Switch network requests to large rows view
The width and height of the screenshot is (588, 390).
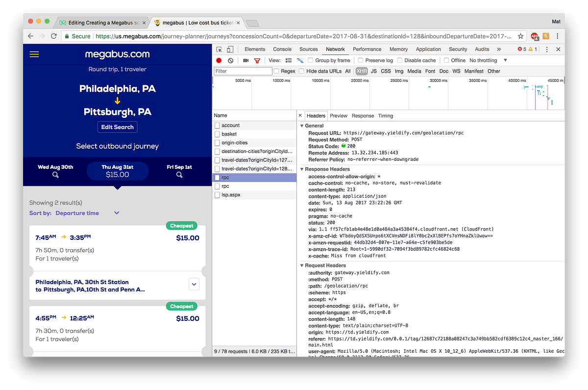288,60
